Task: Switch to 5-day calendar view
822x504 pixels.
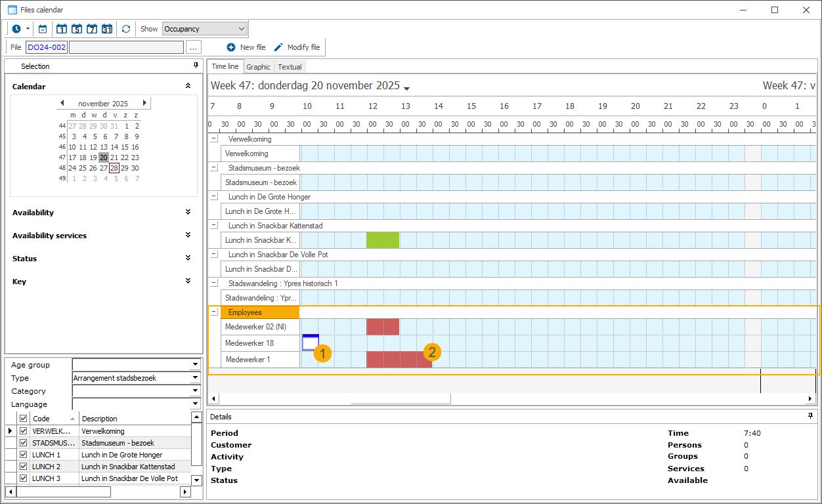Action: pyautogui.click(x=77, y=29)
